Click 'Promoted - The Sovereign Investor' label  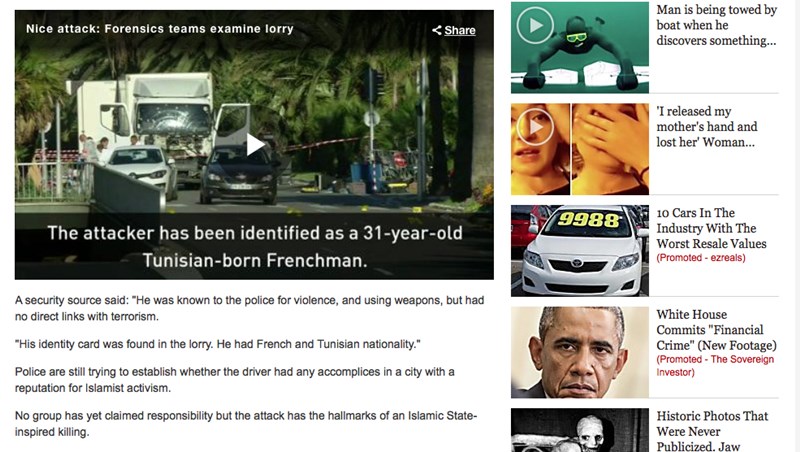pyautogui.click(x=715, y=365)
